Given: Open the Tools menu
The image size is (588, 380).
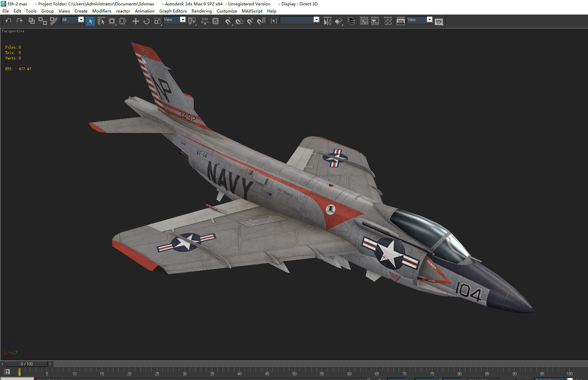Looking at the screenshot, I should [31, 11].
